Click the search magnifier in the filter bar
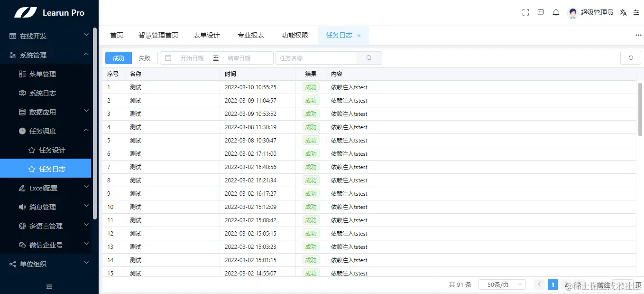This screenshot has width=644, height=294. point(369,57)
